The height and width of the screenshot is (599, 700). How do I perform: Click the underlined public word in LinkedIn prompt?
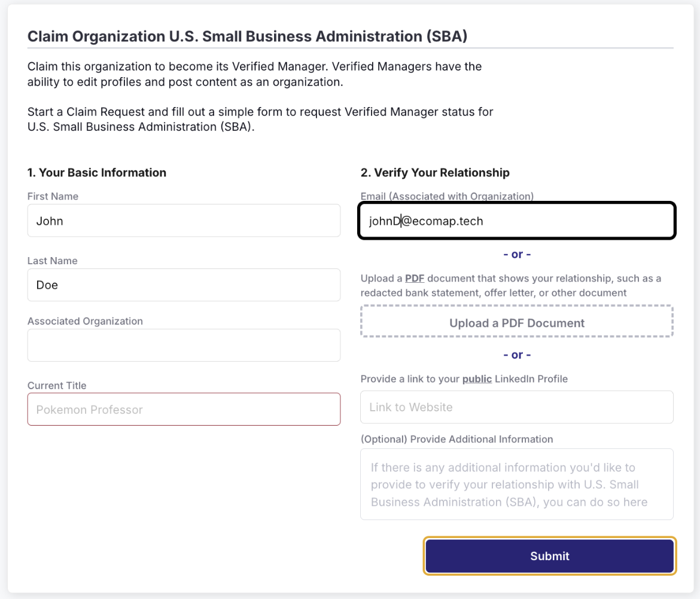pyautogui.click(x=477, y=378)
